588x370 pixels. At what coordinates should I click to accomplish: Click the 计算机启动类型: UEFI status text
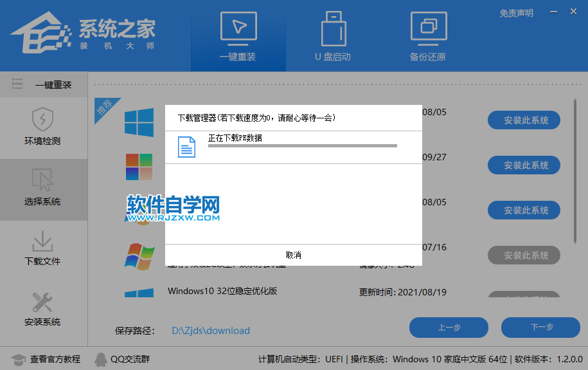coord(300,360)
